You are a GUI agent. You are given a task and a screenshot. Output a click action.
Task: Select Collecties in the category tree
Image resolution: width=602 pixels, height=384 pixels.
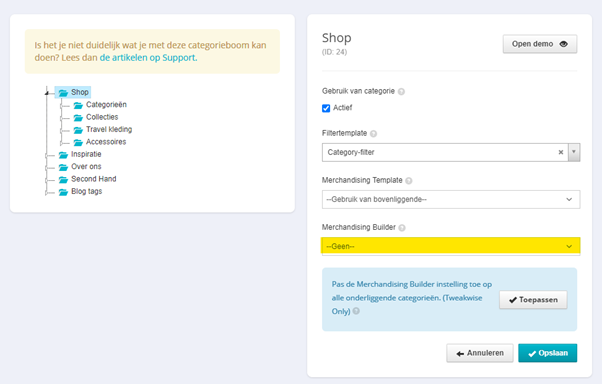[102, 117]
